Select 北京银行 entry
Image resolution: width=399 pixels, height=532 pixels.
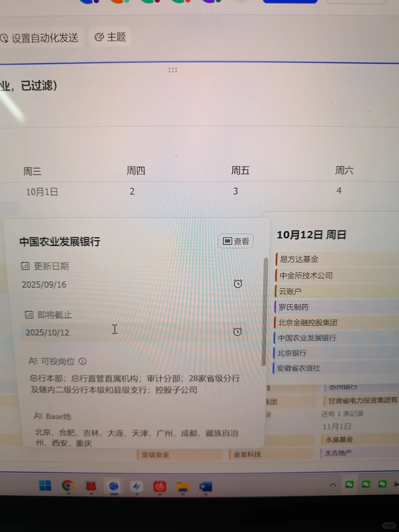[x=336, y=353]
